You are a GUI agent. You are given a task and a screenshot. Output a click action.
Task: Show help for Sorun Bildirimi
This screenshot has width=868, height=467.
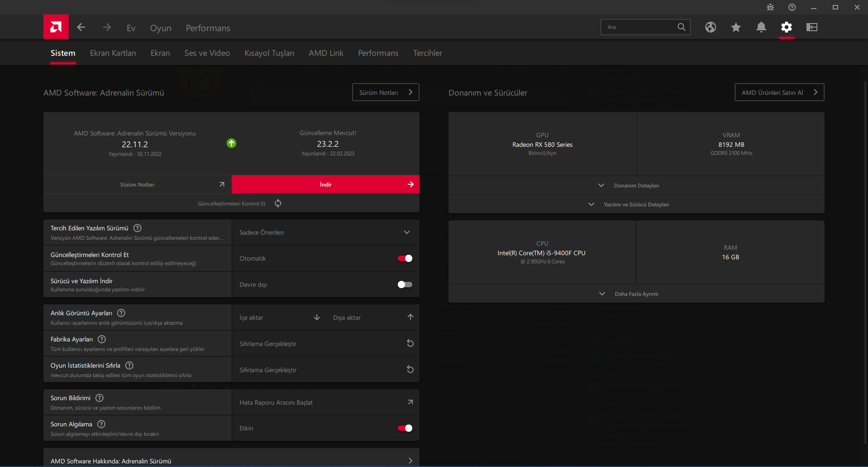click(x=99, y=398)
